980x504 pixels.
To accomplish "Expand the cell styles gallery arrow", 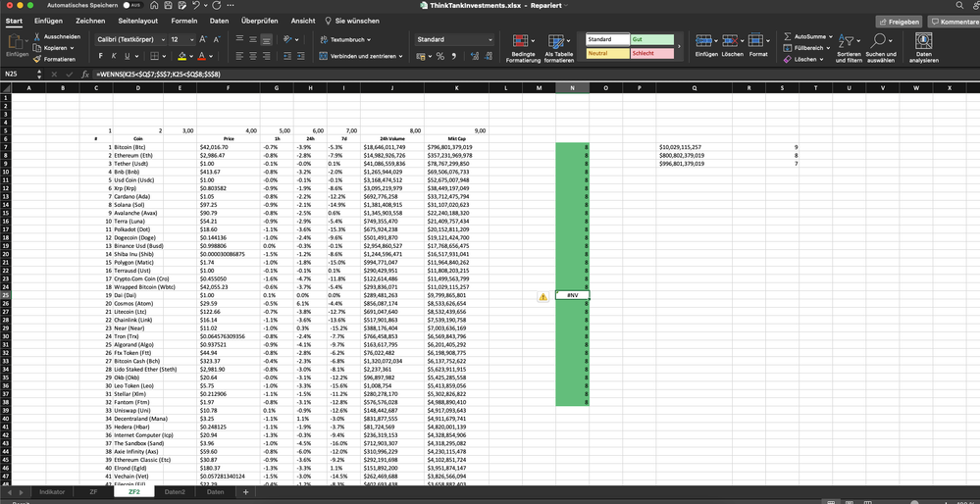I will pyautogui.click(x=680, y=46).
